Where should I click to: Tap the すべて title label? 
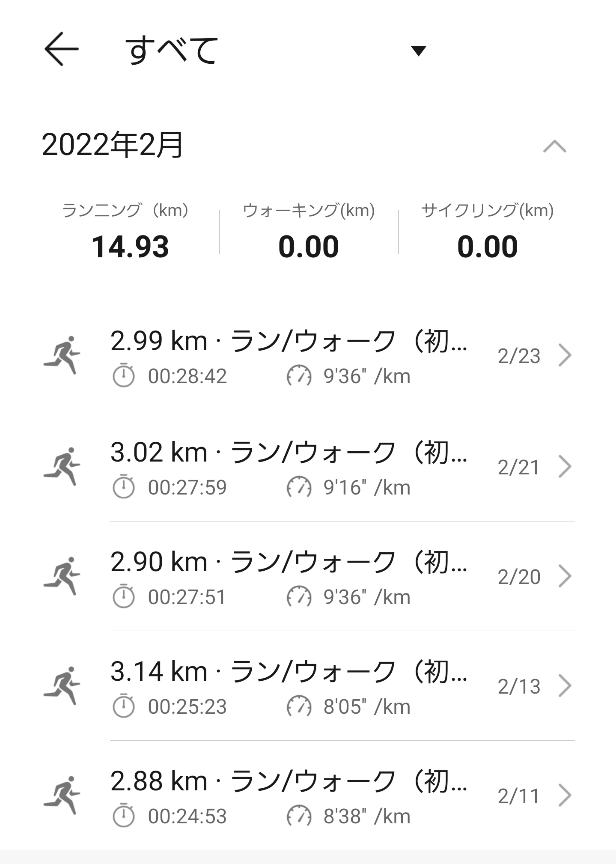172,50
